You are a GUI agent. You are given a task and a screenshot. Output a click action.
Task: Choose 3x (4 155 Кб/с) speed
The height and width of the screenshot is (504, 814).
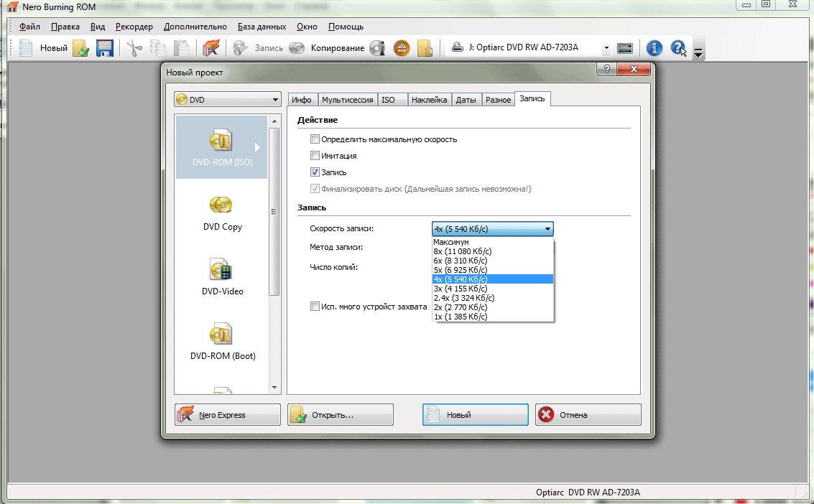coord(493,289)
